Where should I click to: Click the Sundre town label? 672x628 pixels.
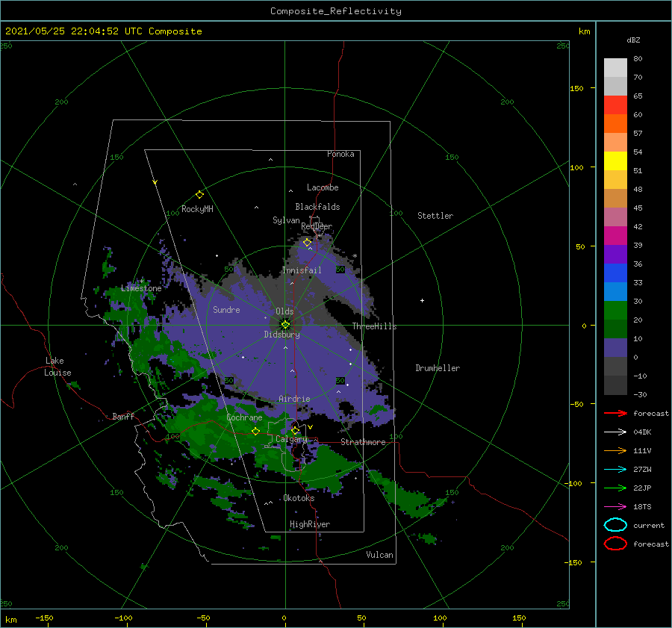tap(227, 309)
